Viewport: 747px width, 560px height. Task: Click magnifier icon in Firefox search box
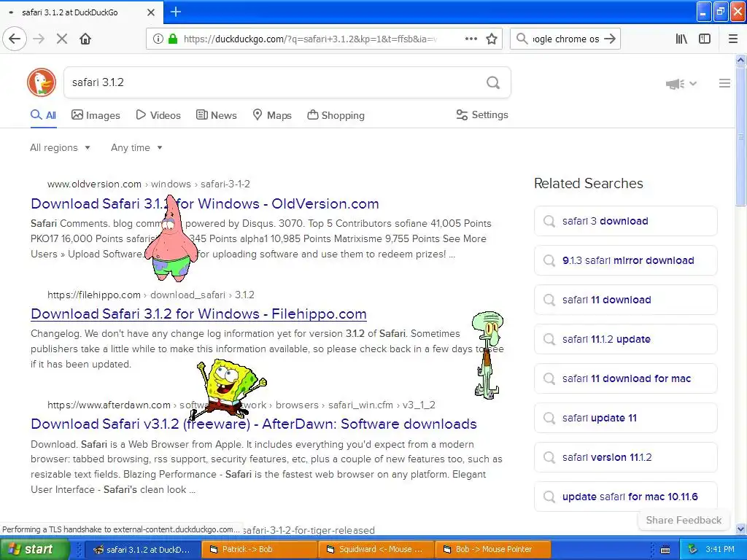(x=522, y=39)
